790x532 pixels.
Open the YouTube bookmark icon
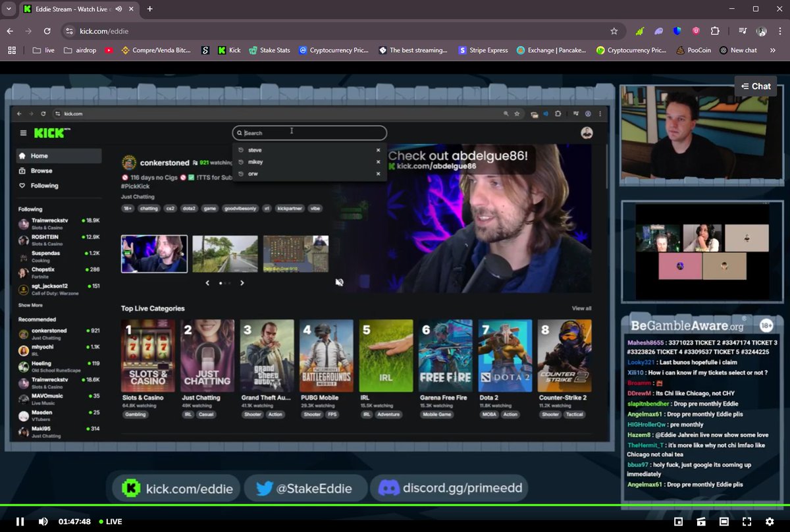point(109,50)
